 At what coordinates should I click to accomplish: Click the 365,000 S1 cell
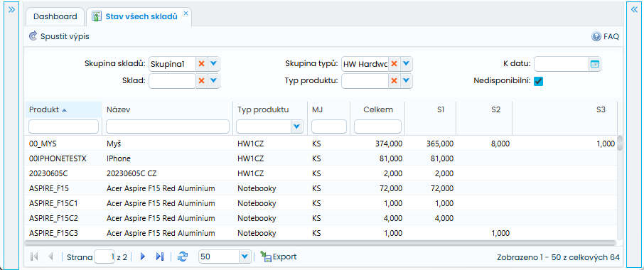431,144
